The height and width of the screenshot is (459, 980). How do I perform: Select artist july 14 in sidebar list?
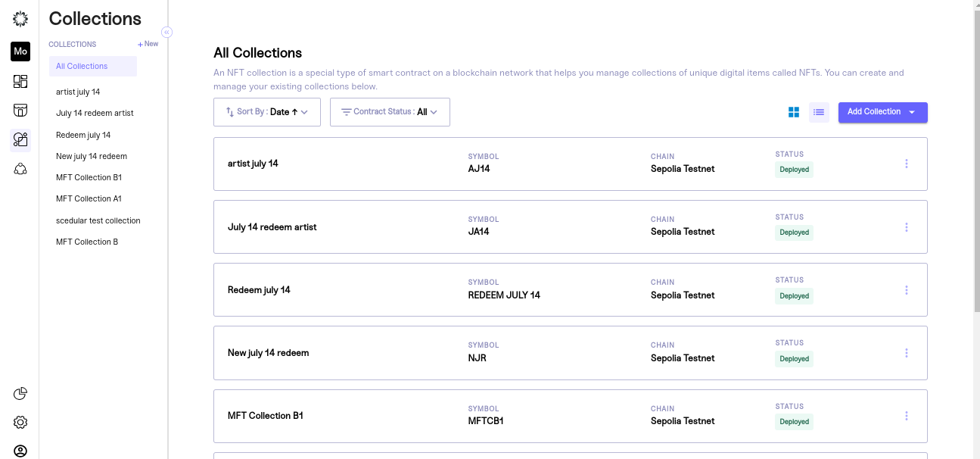(x=78, y=92)
